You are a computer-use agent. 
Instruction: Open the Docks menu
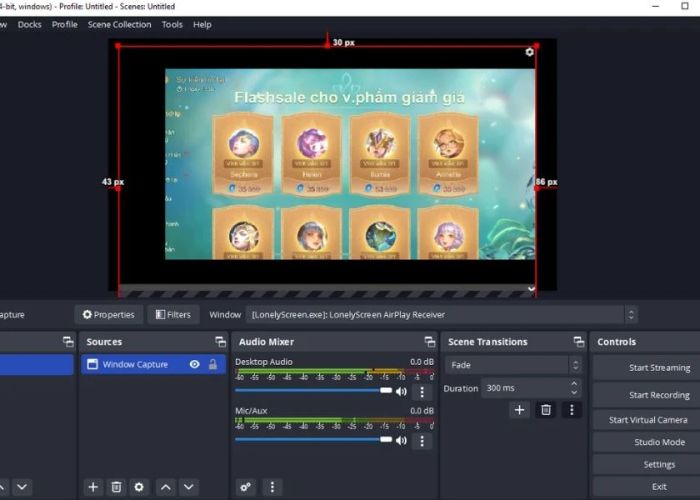tap(29, 25)
